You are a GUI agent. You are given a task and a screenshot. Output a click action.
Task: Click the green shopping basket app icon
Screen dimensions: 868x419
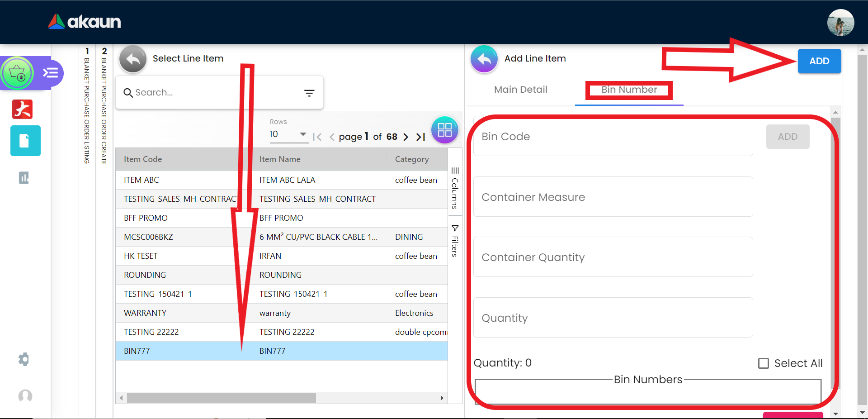[x=17, y=73]
